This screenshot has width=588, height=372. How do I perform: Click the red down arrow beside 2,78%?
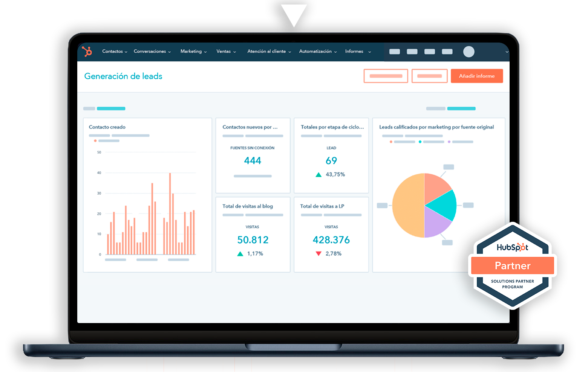318,254
